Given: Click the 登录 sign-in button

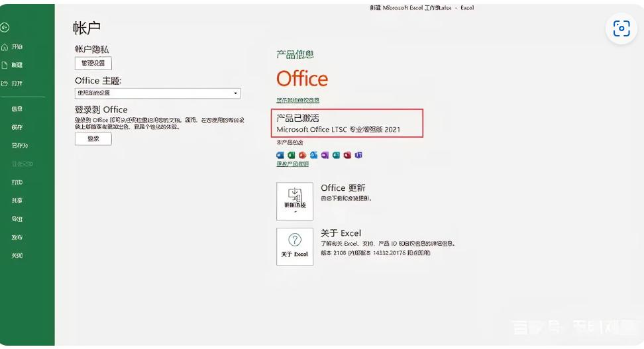Looking at the screenshot, I should click(93, 139).
